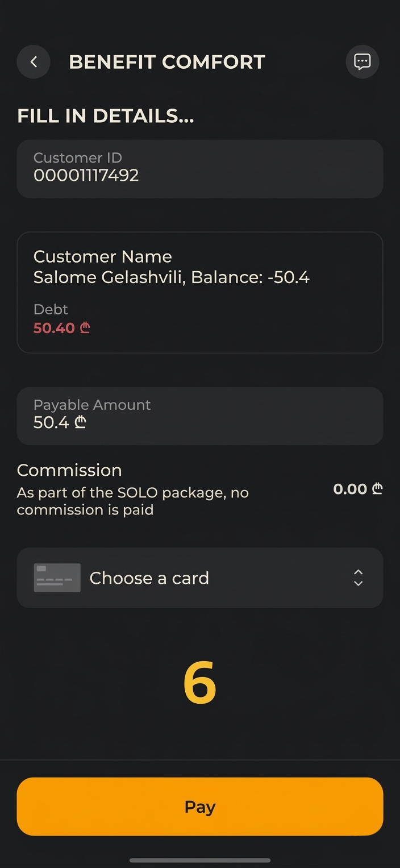Click the gray card placeholder icon

(57, 578)
